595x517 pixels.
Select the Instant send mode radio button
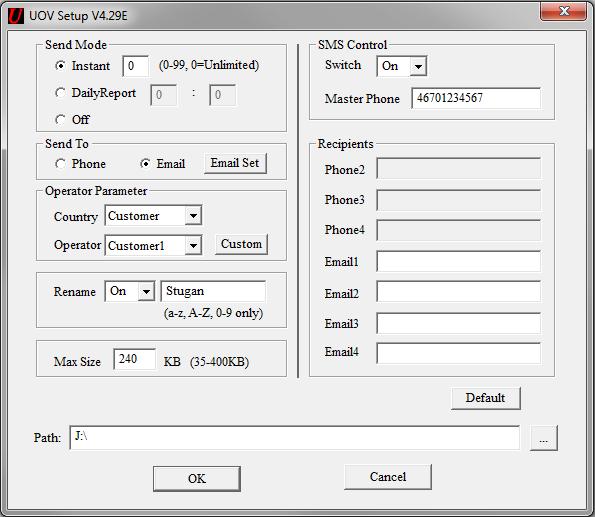click(x=60, y=66)
